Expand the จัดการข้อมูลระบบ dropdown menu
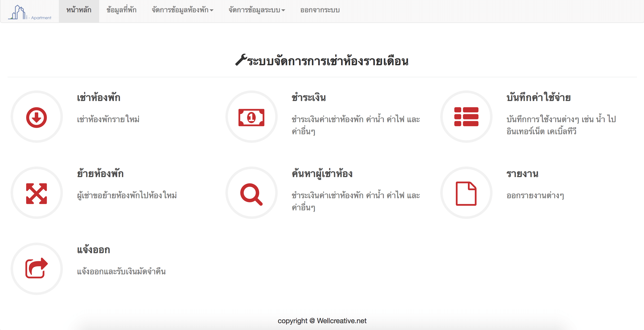 [257, 10]
